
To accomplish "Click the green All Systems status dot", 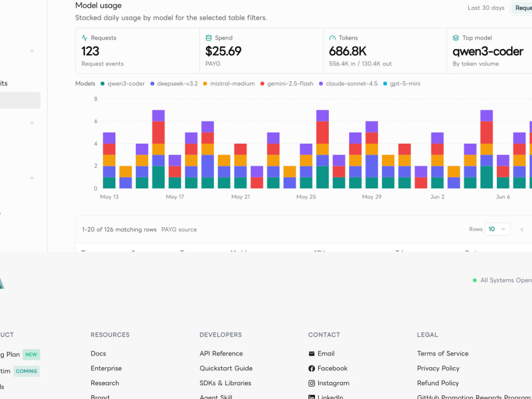I will tap(475, 280).
